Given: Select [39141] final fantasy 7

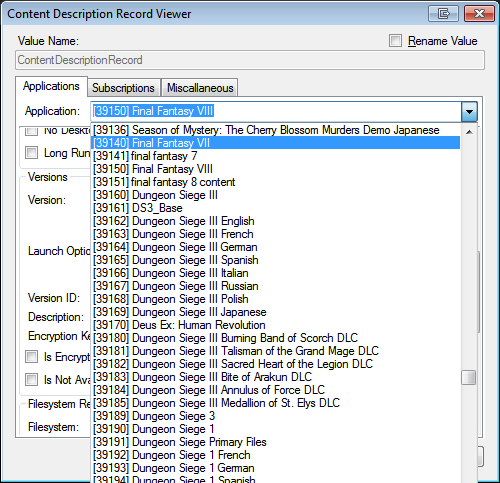Looking at the screenshot, I should pos(276,156).
